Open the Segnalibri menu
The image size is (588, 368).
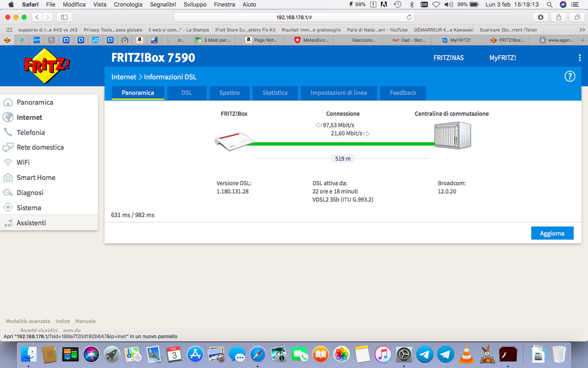pyautogui.click(x=164, y=5)
